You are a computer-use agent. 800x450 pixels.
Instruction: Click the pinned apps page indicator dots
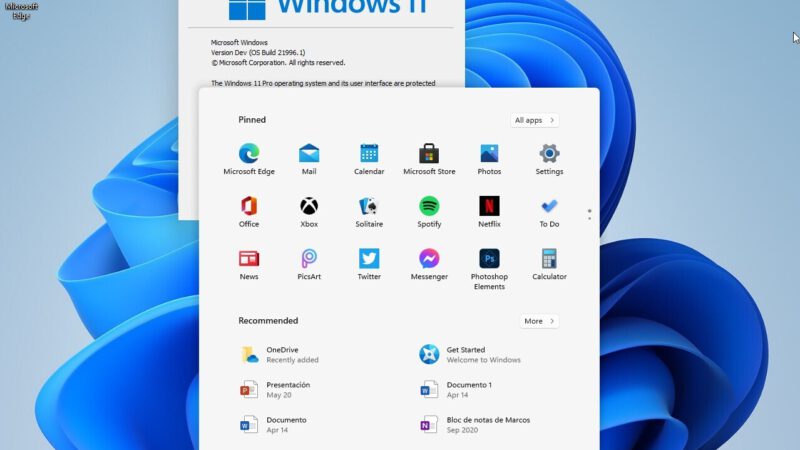[x=589, y=214]
